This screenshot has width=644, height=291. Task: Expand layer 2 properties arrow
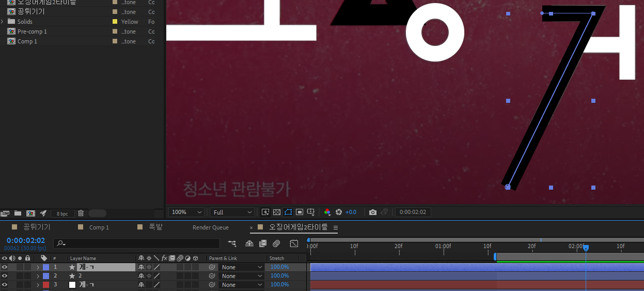pyautogui.click(x=38, y=276)
